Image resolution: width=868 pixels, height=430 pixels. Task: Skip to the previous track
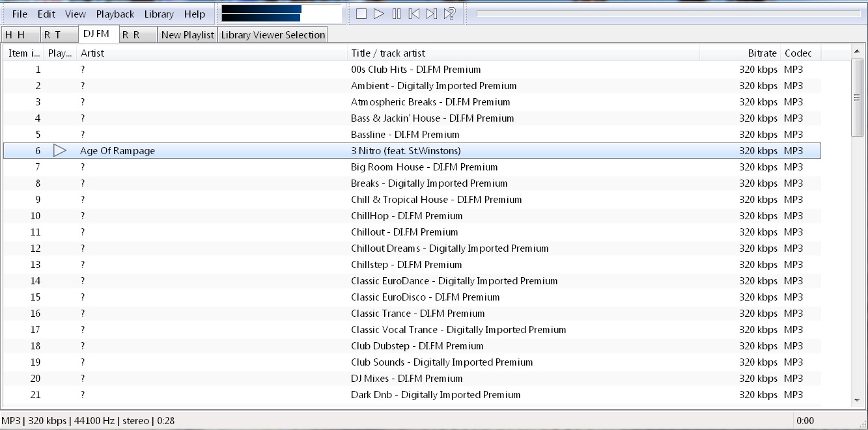coord(414,14)
